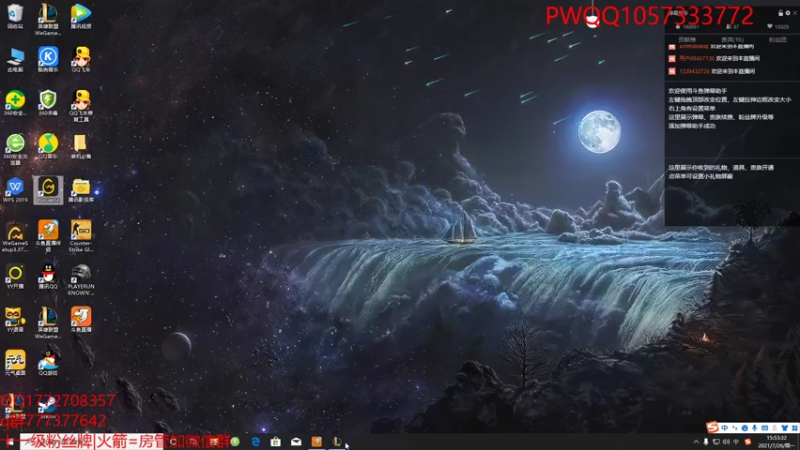
Task: Click the green 360 browser taskbar icon
Action: (235, 441)
